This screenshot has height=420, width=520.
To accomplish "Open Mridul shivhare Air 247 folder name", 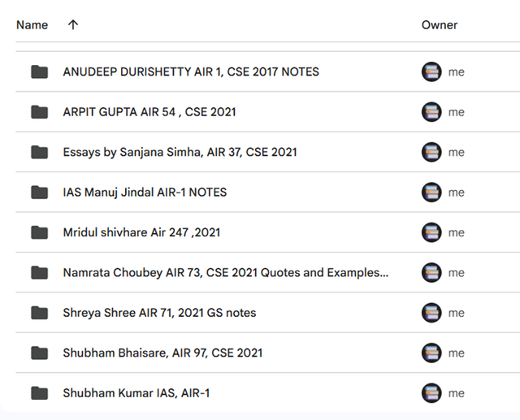I will click(x=141, y=232).
